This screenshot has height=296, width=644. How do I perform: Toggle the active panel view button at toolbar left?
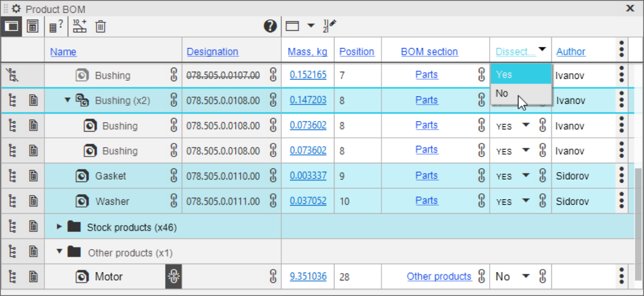11,26
